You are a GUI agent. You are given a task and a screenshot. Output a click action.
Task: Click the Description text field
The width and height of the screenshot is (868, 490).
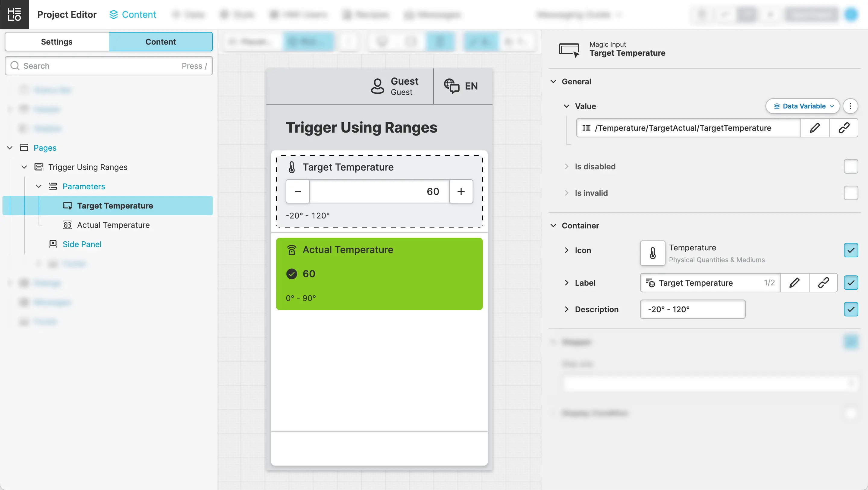693,309
